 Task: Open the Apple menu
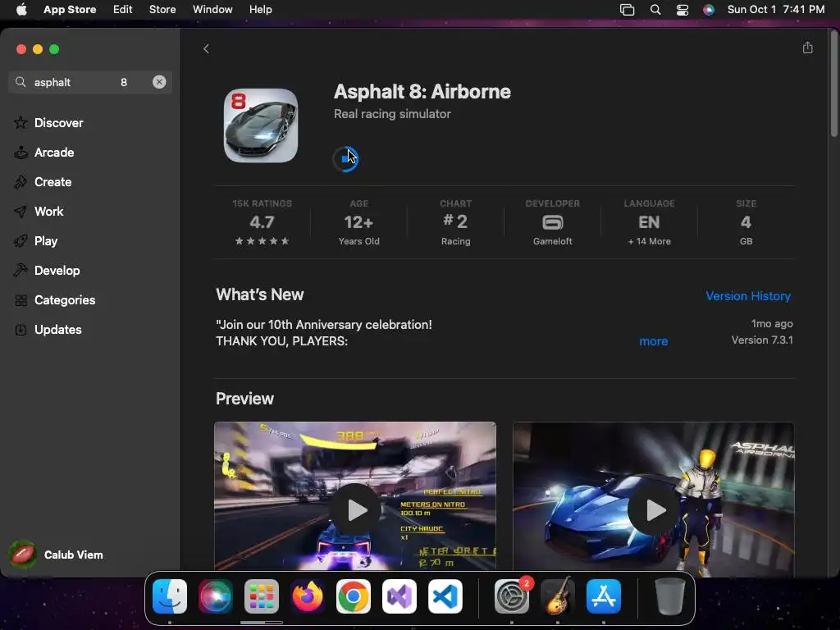pyautogui.click(x=21, y=10)
